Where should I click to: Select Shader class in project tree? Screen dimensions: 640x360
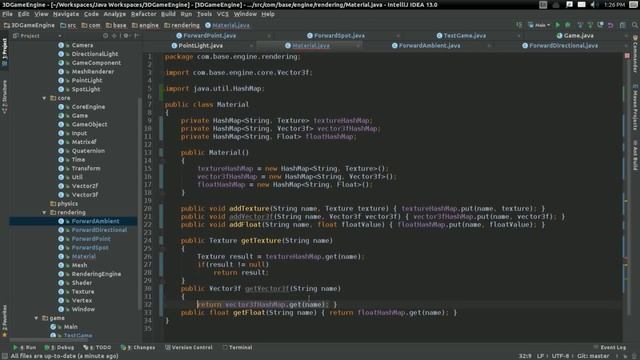click(x=82, y=283)
